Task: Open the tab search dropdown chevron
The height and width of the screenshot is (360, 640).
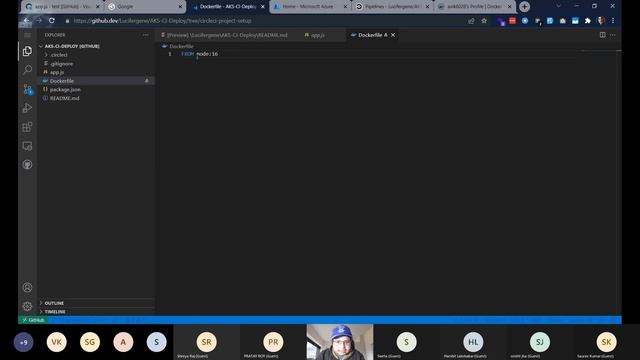Action: (x=558, y=6)
